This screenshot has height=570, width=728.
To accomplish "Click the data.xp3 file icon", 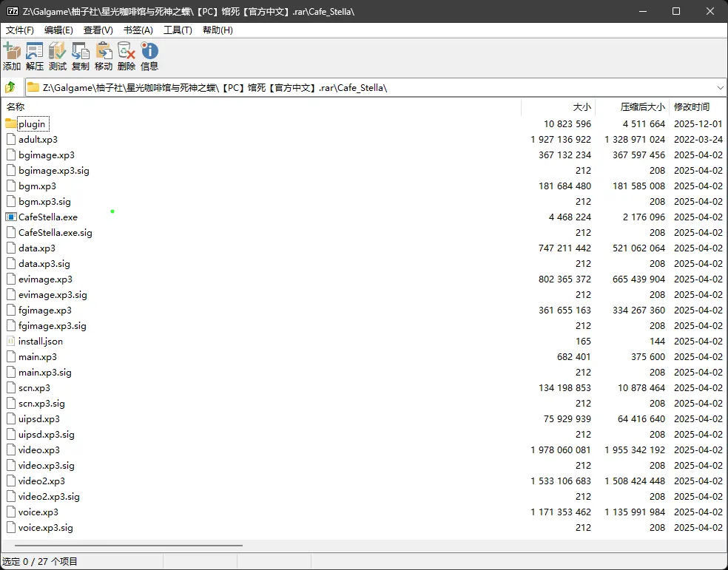I will pos(10,248).
